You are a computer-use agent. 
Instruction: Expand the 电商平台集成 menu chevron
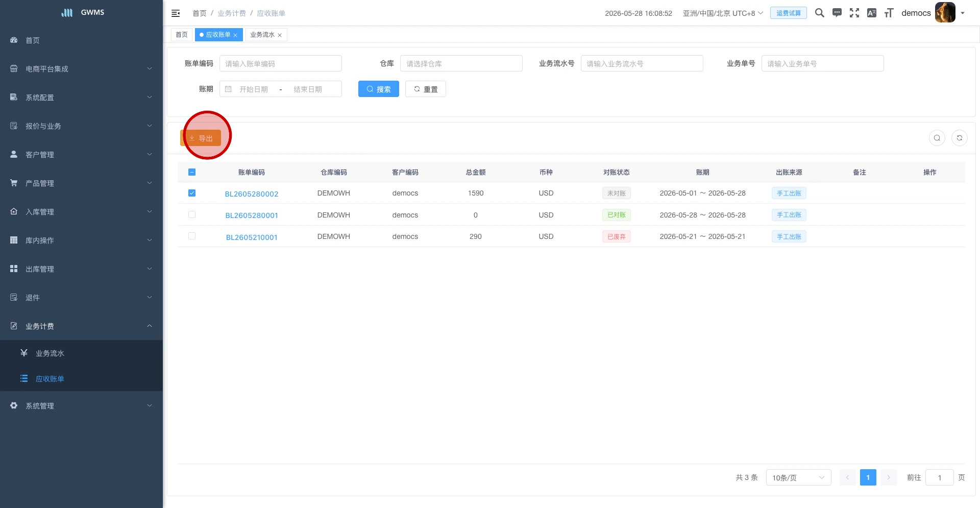150,68
